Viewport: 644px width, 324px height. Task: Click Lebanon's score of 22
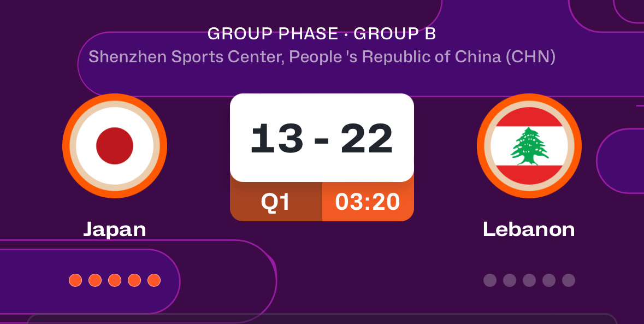coord(367,139)
